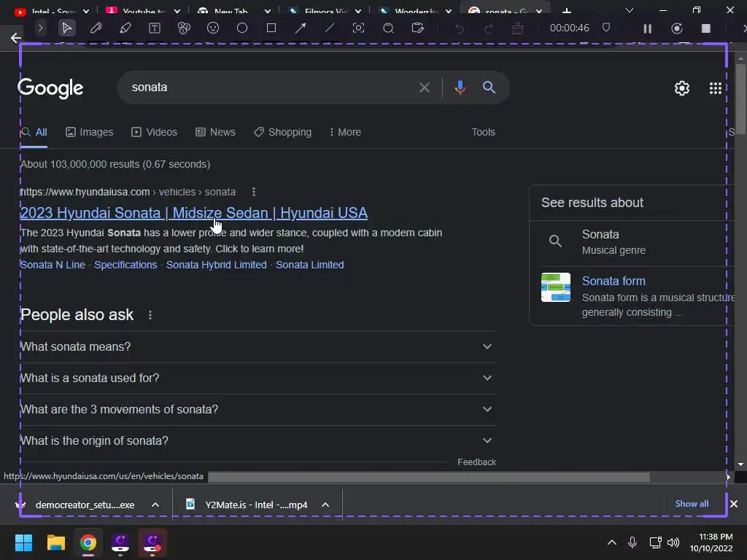This screenshot has height=560, width=747.
Task: Expand What is a sonata used for?
Action: point(258,378)
